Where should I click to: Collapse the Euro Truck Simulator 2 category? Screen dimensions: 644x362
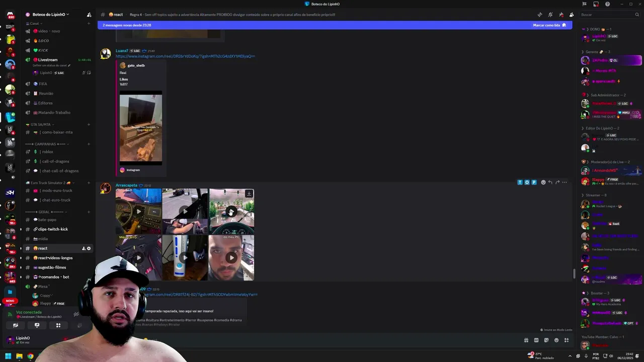50,183
